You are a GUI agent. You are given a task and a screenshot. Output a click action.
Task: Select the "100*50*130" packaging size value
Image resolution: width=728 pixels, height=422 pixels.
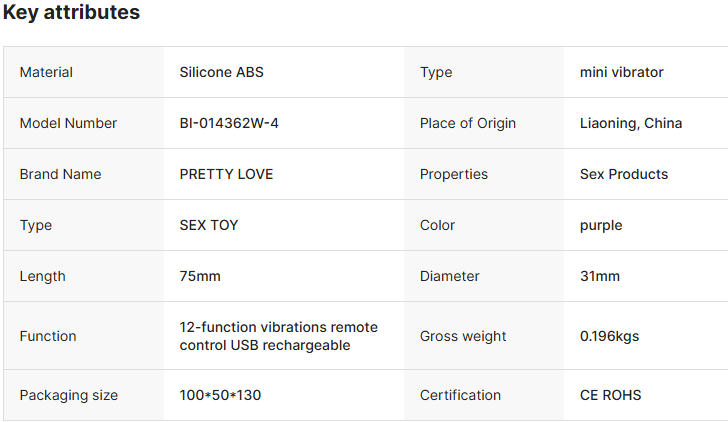pos(220,395)
